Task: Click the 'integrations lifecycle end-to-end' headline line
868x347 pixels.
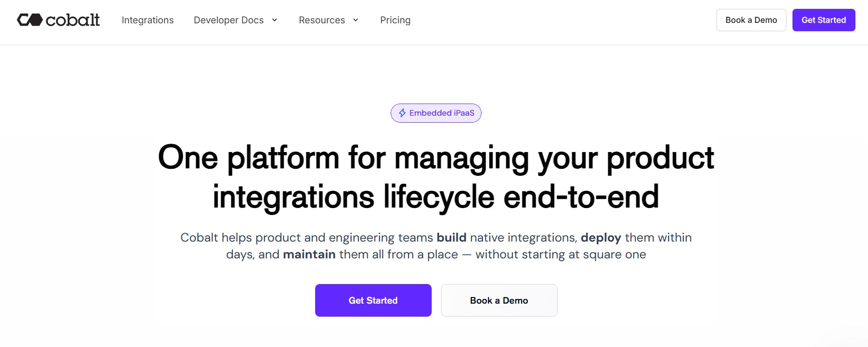Action: [436, 197]
